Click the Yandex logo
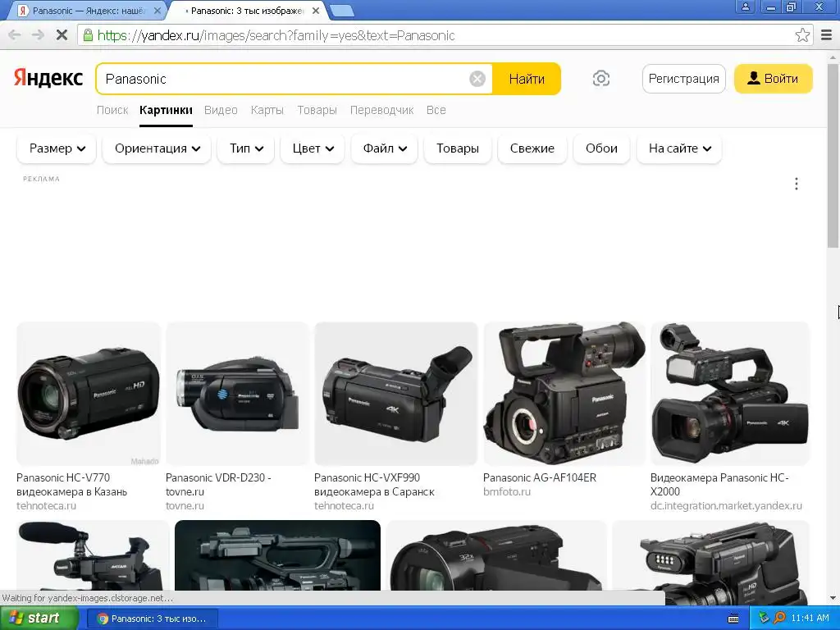This screenshot has height=630, width=840. [48, 78]
